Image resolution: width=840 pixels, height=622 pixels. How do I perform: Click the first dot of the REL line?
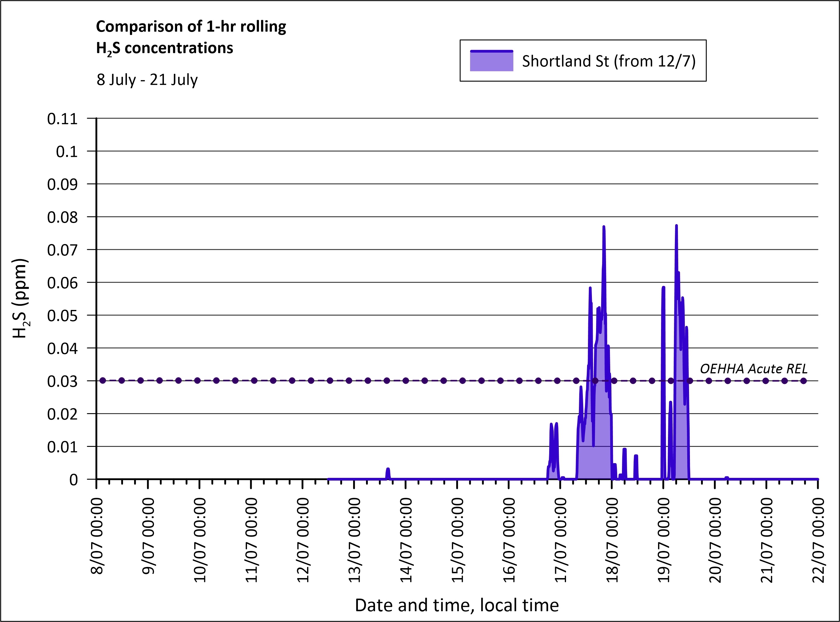[x=103, y=381]
